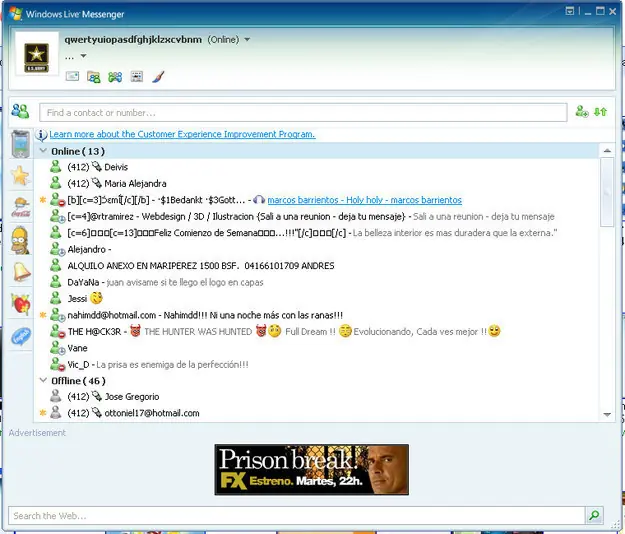Open the Customer Experience Improvement Program link

[x=182, y=134]
